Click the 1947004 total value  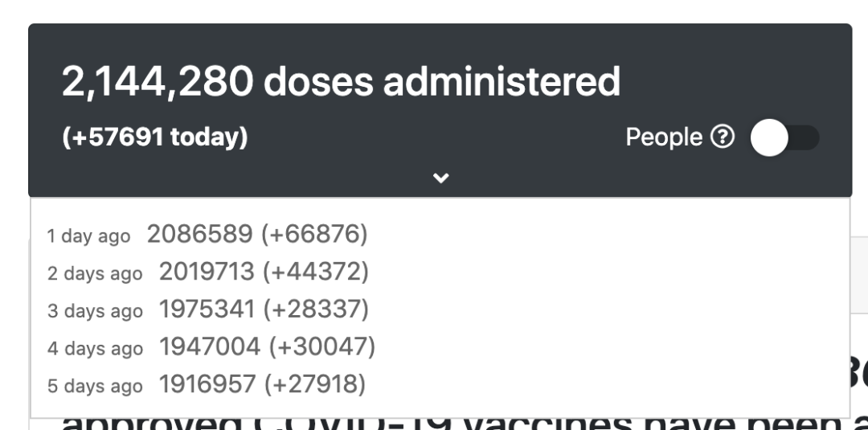(210, 346)
